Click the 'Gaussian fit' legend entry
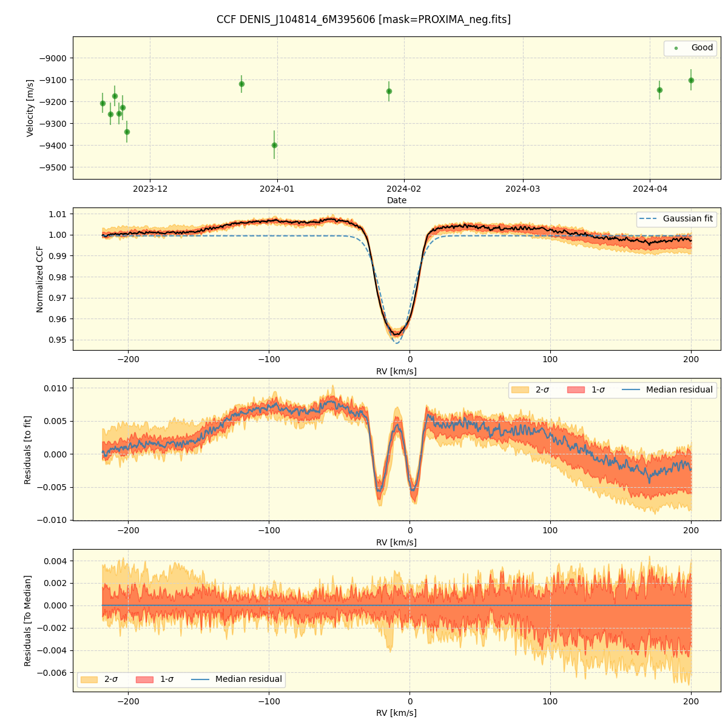This screenshot has width=728, height=728. click(x=676, y=218)
